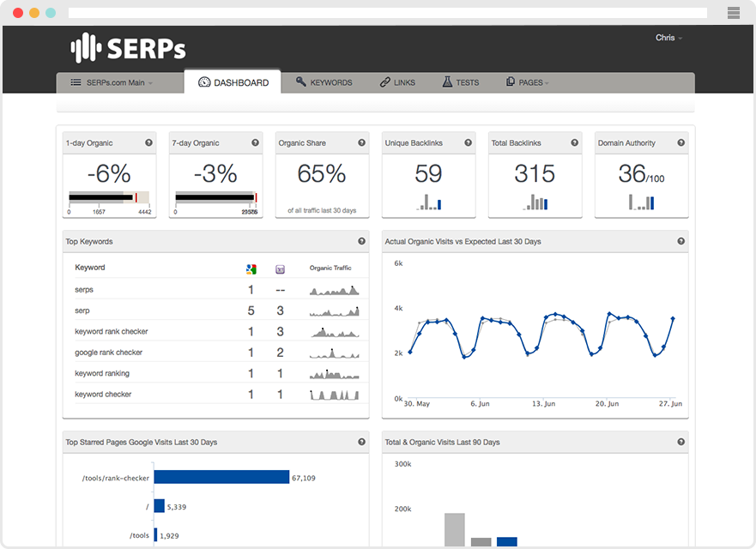Click the 1-day Organic bullet gauge bar
Viewport: 756px width, 549px height.
[109, 197]
